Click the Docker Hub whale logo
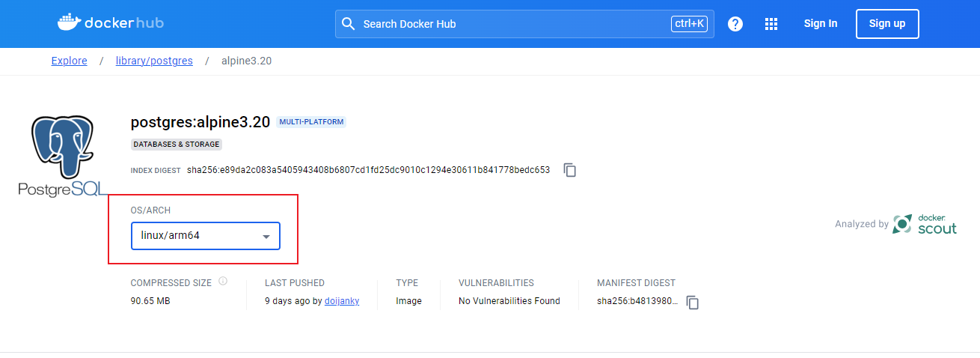Viewport: 980px width, 358px height. [69, 23]
